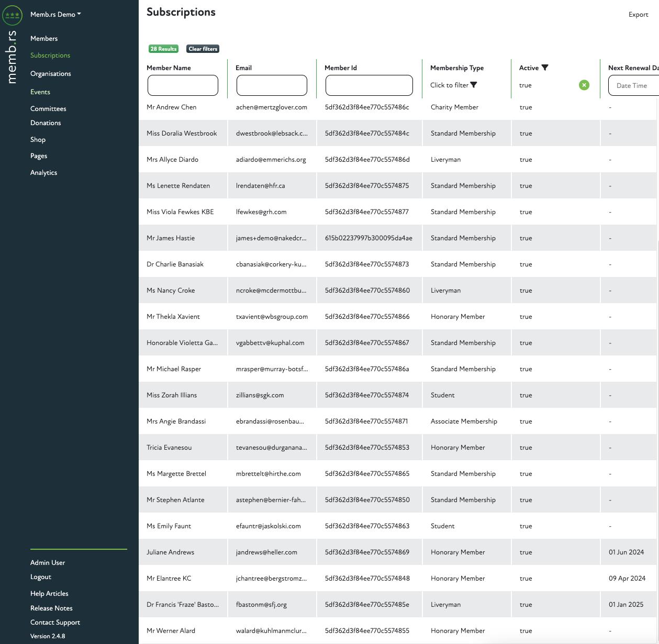Click into the Email filter input
659x644 pixels.
[272, 85]
